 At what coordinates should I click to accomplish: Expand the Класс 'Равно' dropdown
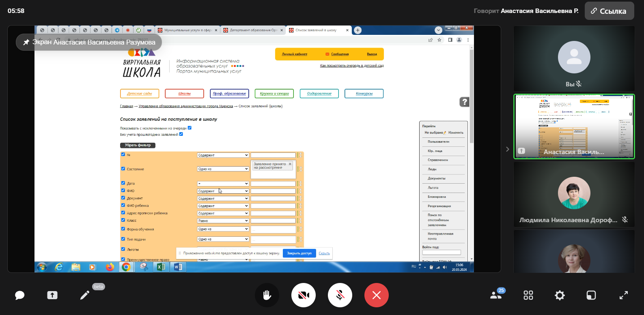(x=223, y=221)
